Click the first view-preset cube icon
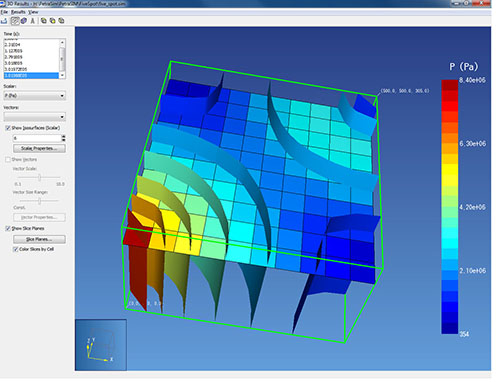Image resolution: width=500 pixels, height=382 pixels. (44, 21)
